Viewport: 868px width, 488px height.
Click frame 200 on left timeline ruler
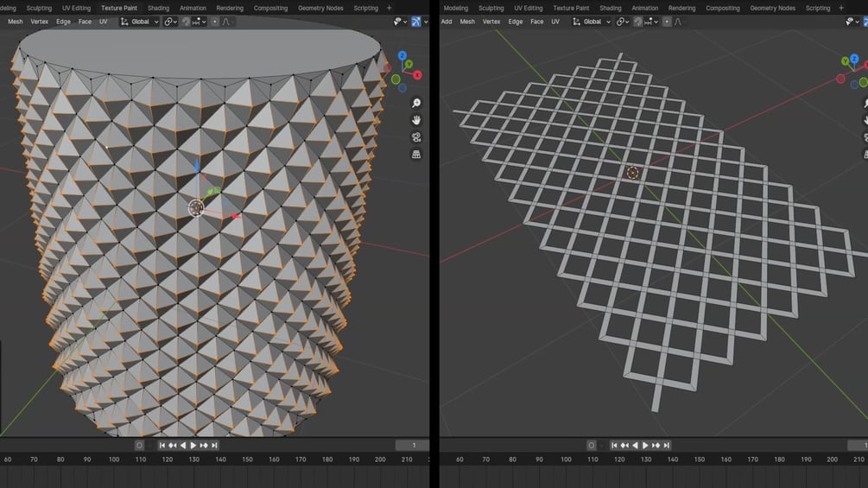click(x=380, y=459)
